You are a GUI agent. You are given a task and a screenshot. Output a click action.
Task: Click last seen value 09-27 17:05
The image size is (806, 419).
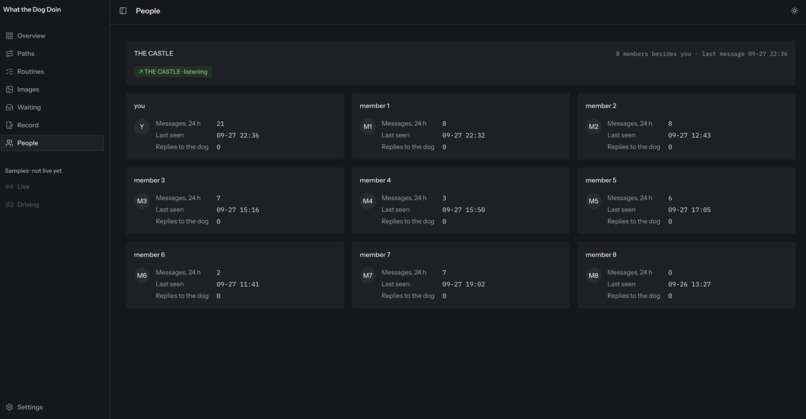click(x=689, y=210)
